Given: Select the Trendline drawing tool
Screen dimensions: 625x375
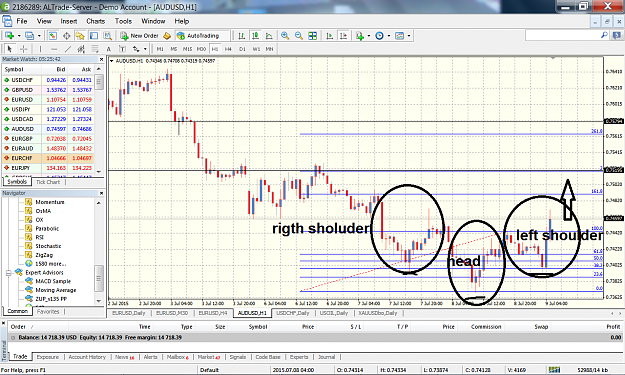Looking at the screenshot, I should pyautogui.click(x=68, y=49).
